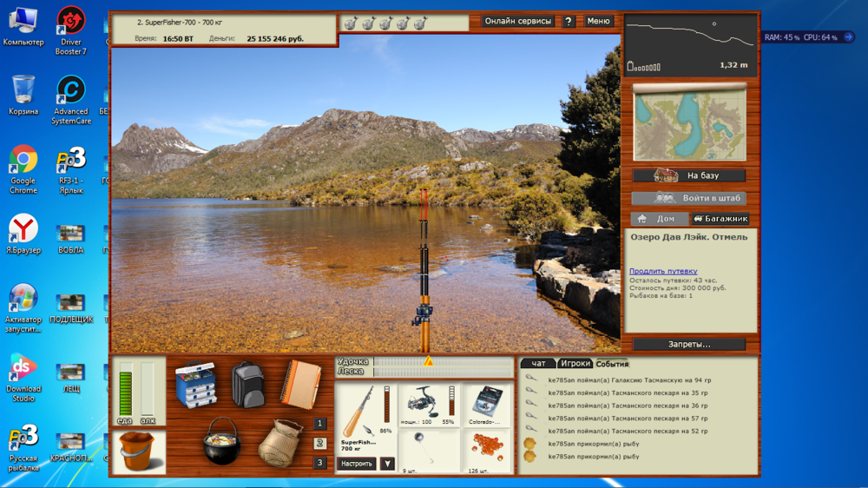The width and height of the screenshot is (868, 488).
Task: Switch to the Игроки tab
Action: click(x=575, y=363)
